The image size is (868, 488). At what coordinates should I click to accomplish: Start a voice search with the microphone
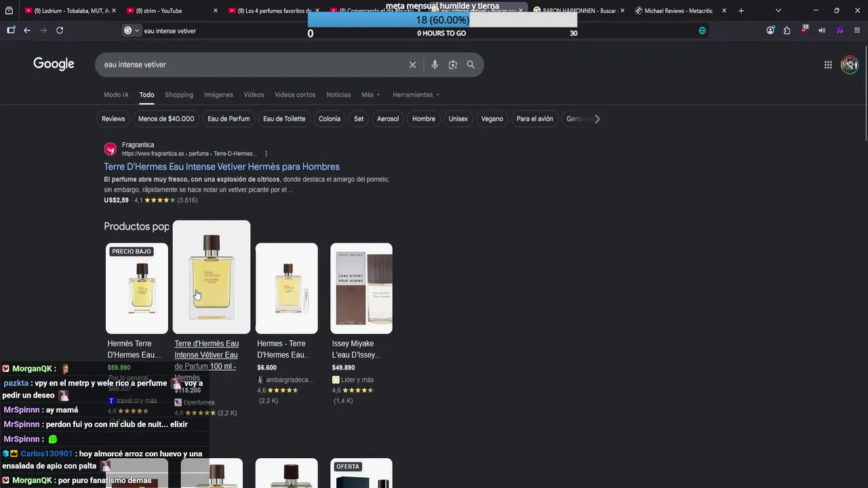435,64
